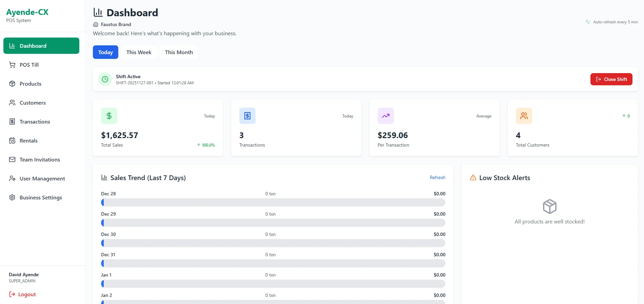Click the Total Customers card label

click(532, 145)
